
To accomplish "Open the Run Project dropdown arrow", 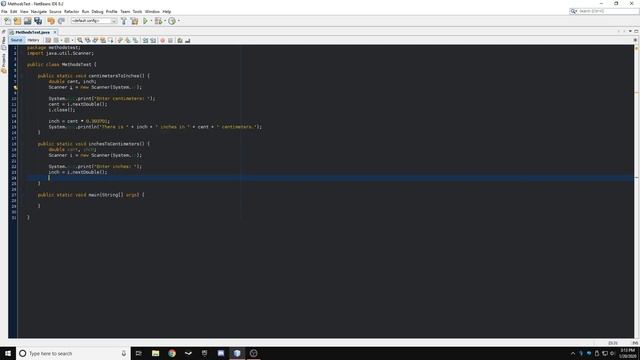I will tap(151, 21).
